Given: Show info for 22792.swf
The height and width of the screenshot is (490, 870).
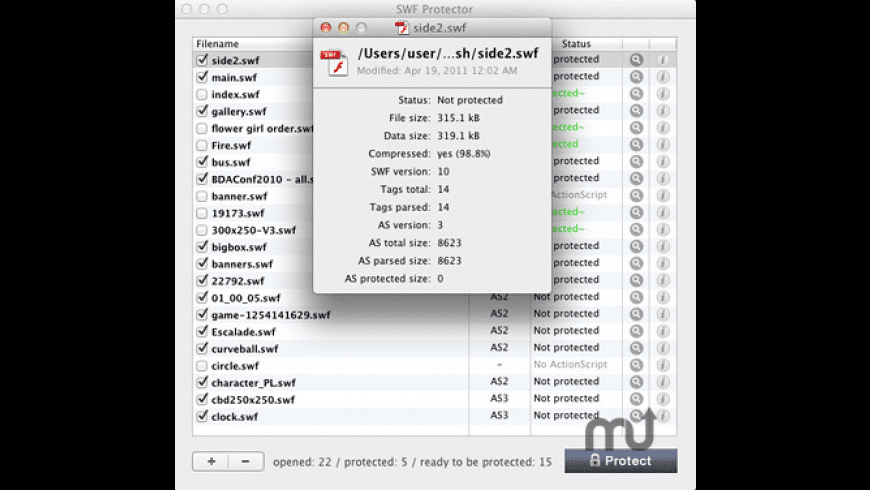Looking at the screenshot, I should (662, 280).
